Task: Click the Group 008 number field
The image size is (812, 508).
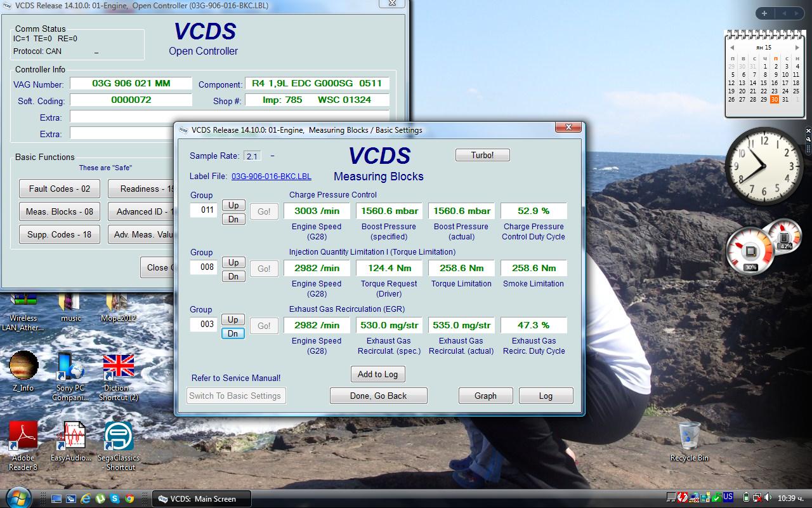Action: point(204,267)
